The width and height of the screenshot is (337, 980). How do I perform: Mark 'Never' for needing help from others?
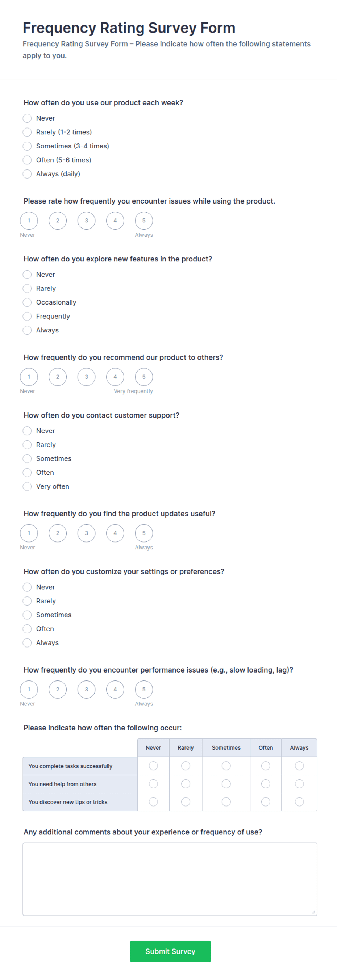[153, 784]
